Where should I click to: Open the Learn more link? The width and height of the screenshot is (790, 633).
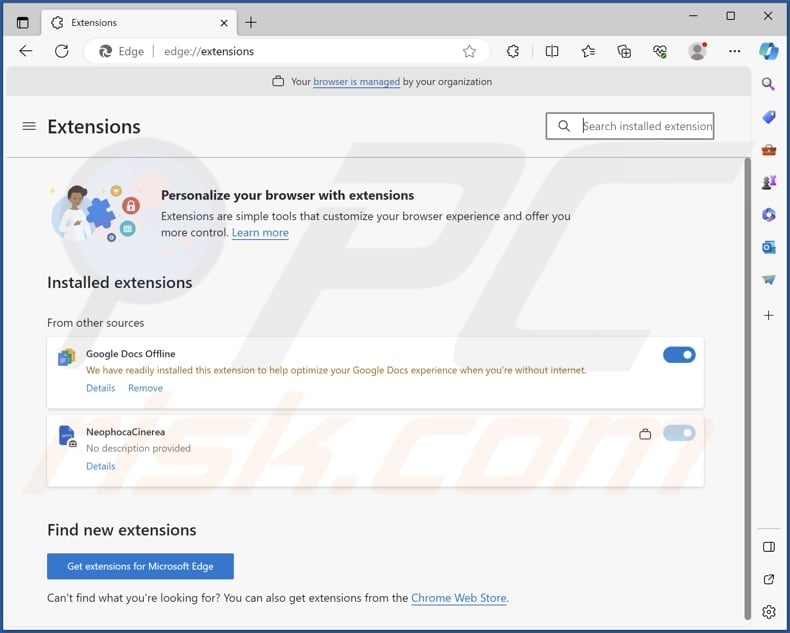coord(260,233)
